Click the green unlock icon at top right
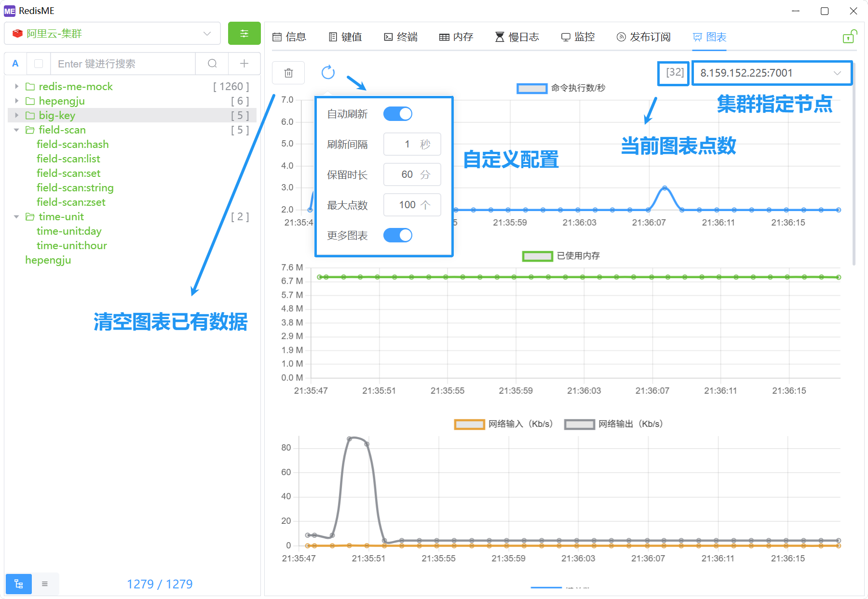This screenshot has width=868, height=599. pos(849,37)
